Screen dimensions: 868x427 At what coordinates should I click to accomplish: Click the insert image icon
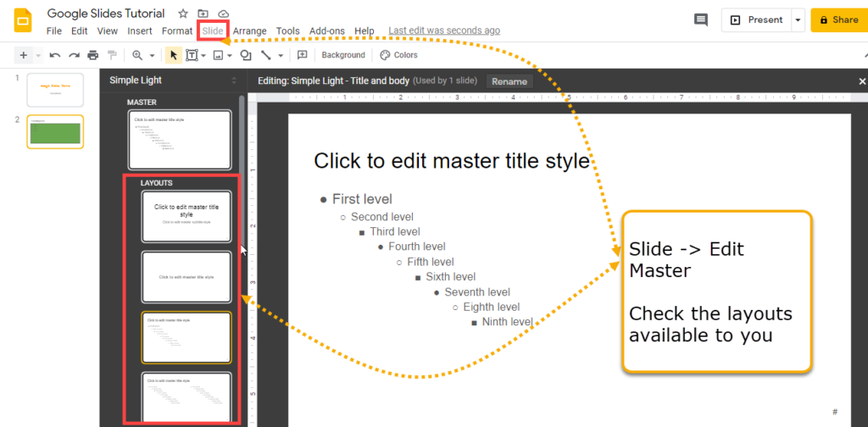[x=218, y=55]
